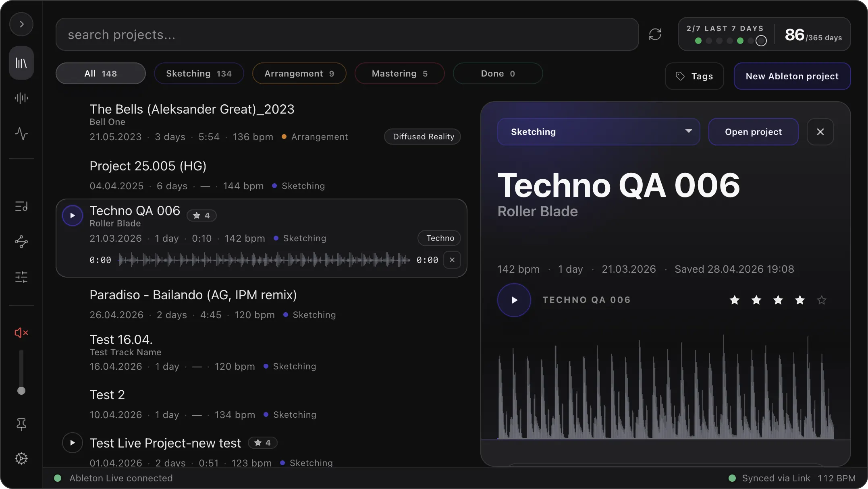Close the inline waveform player with the X

pyautogui.click(x=452, y=260)
